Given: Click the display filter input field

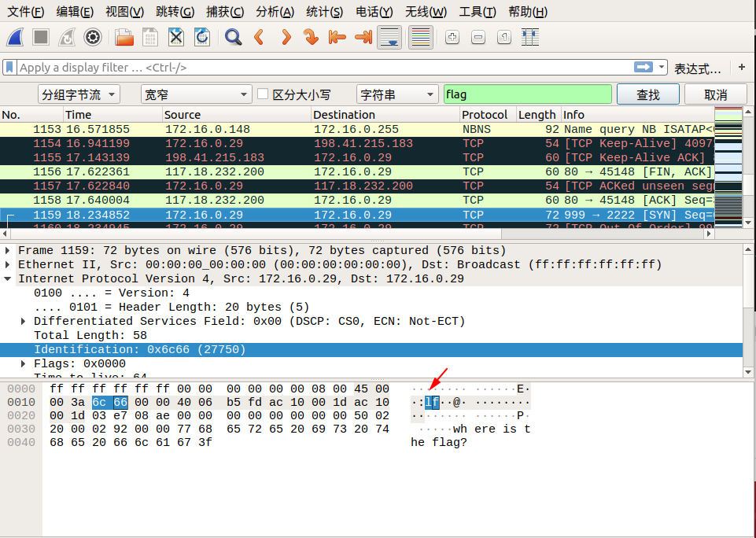Looking at the screenshot, I should pos(323,68).
